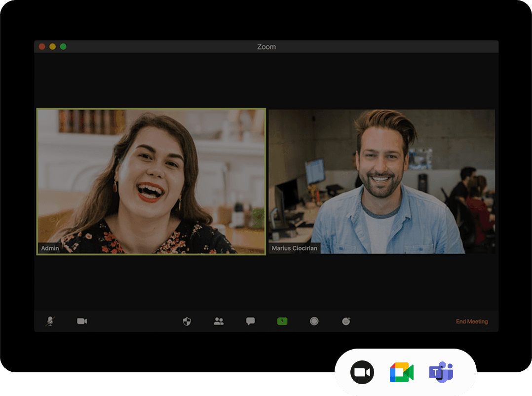Toggle the video camera off
Screen dimensions: 532x396
click(82, 321)
